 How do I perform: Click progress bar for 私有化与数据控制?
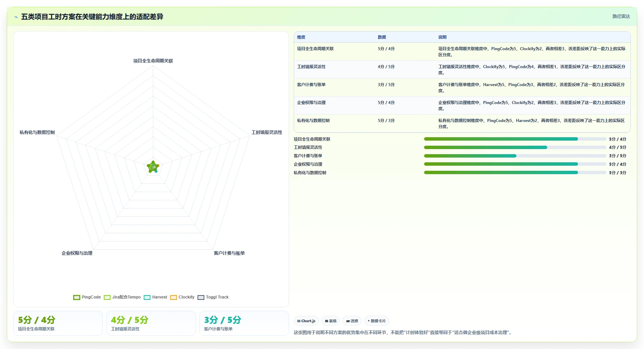pyautogui.click(x=515, y=172)
